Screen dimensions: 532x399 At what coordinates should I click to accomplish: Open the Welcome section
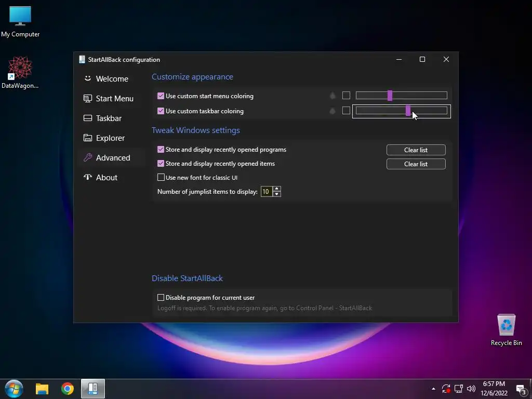(112, 79)
